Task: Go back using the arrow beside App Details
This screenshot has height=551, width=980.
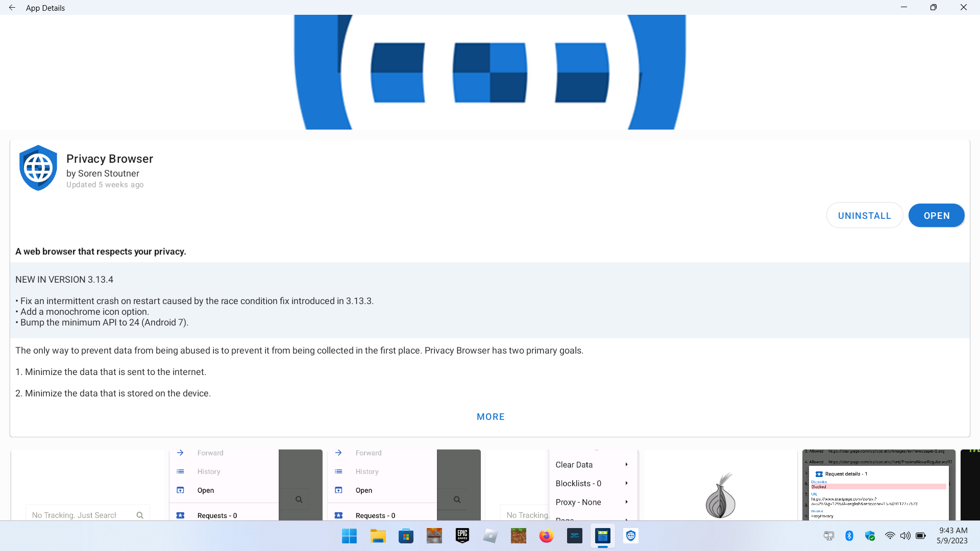Action: [x=12, y=8]
